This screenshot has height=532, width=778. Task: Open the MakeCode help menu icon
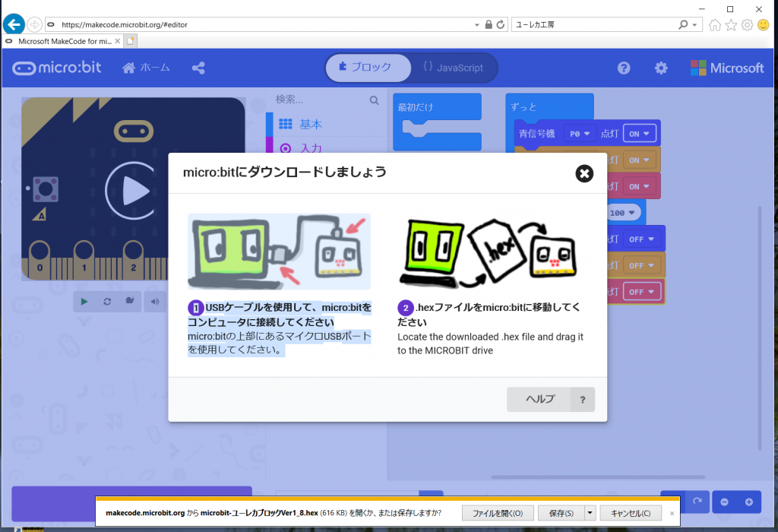[x=624, y=68]
